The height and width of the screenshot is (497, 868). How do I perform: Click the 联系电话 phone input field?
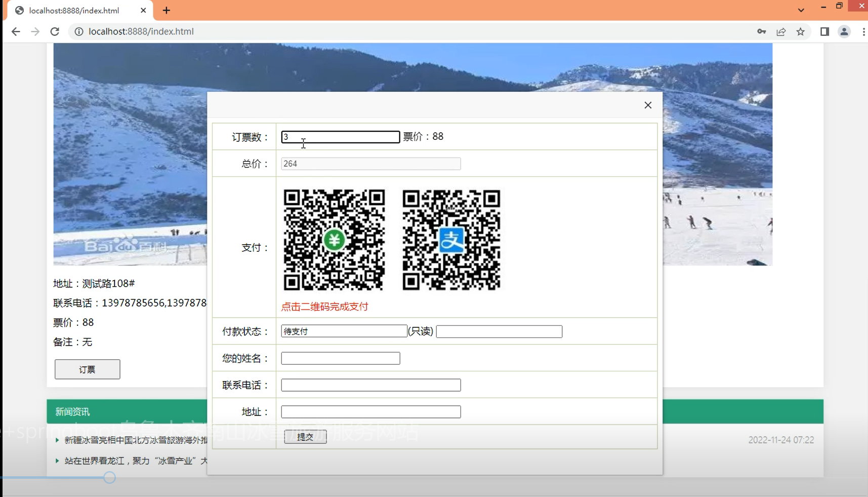[370, 385]
